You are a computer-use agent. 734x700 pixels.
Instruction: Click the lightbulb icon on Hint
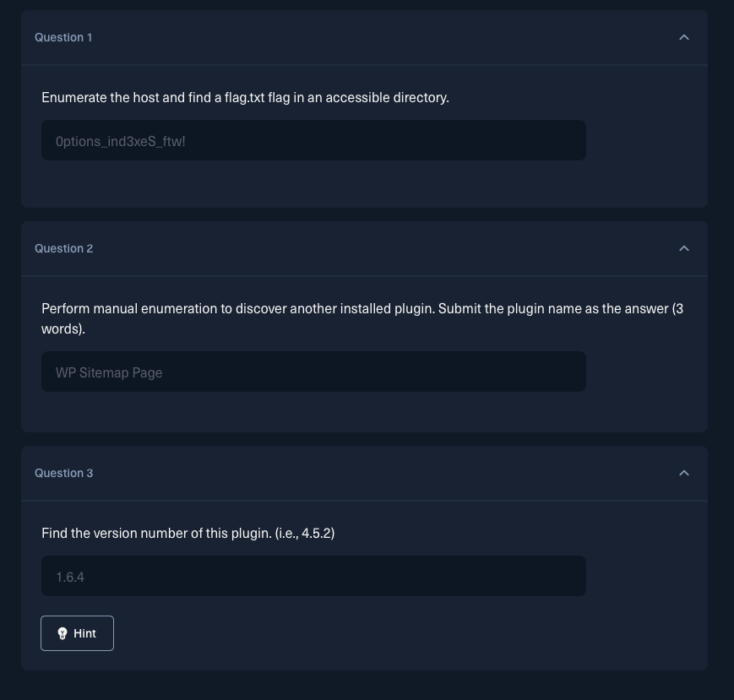click(x=63, y=633)
